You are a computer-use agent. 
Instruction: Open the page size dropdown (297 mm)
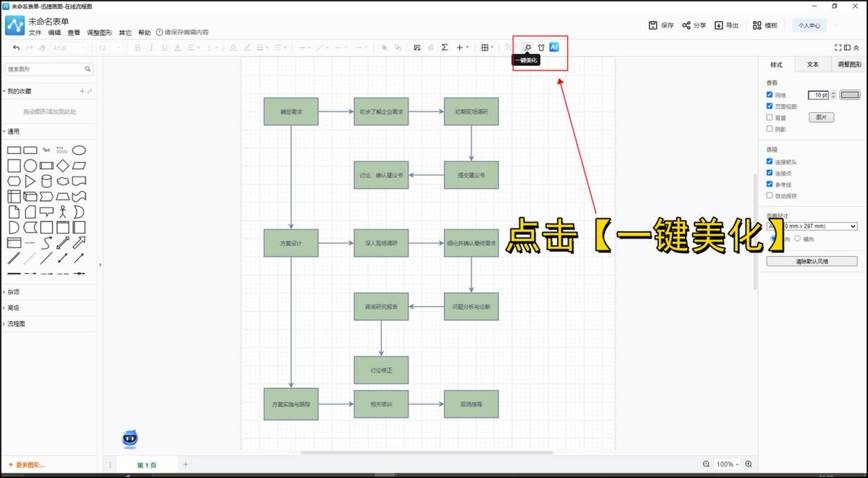tap(812, 226)
